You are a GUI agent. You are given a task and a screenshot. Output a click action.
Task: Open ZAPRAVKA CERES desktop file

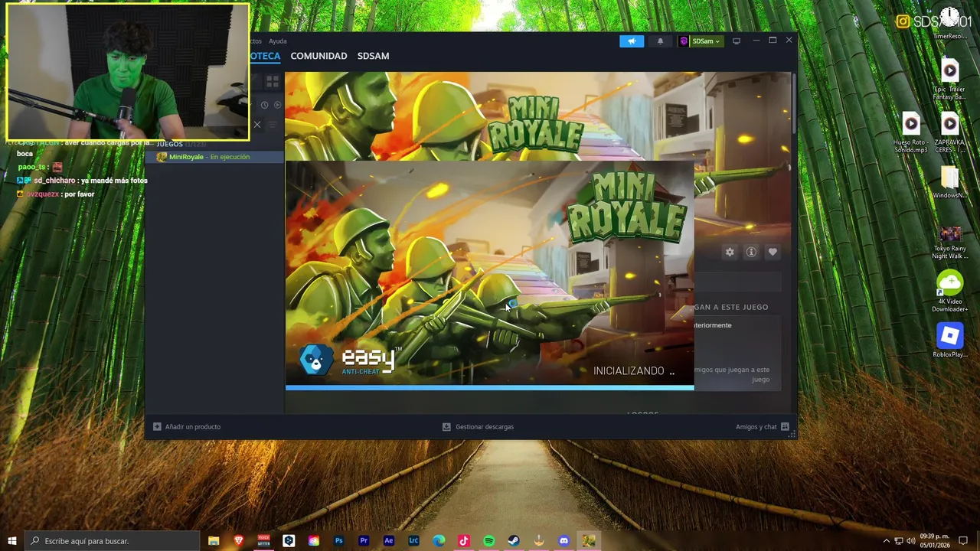click(x=949, y=133)
